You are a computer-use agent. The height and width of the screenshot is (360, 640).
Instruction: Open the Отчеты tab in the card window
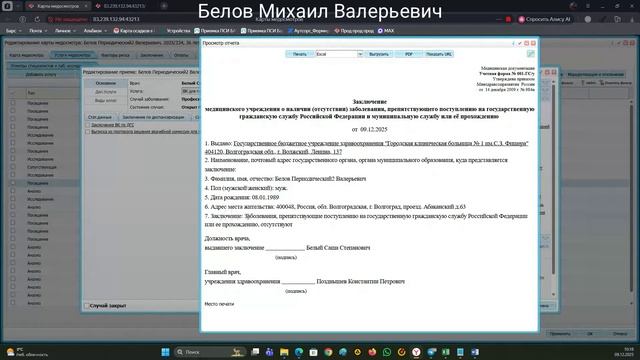(181, 55)
